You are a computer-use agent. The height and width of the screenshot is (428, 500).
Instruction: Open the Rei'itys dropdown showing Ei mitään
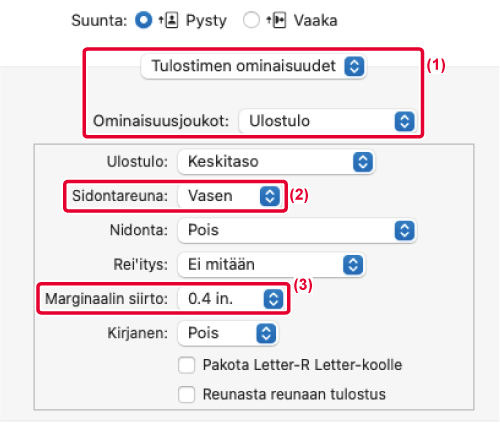coord(272,265)
